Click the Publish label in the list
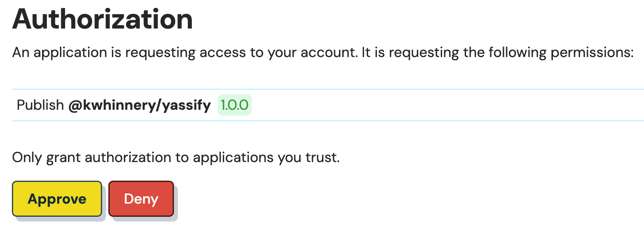The height and width of the screenshot is (233, 644). click(40, 105)
